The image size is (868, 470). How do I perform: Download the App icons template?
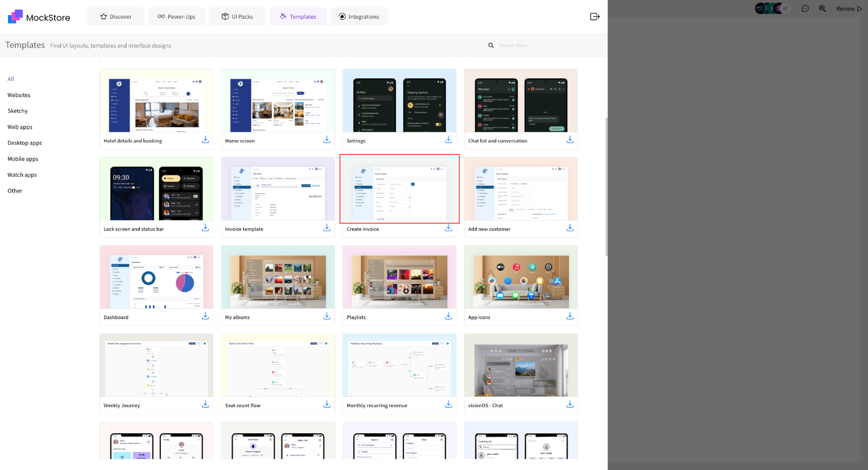570,316
